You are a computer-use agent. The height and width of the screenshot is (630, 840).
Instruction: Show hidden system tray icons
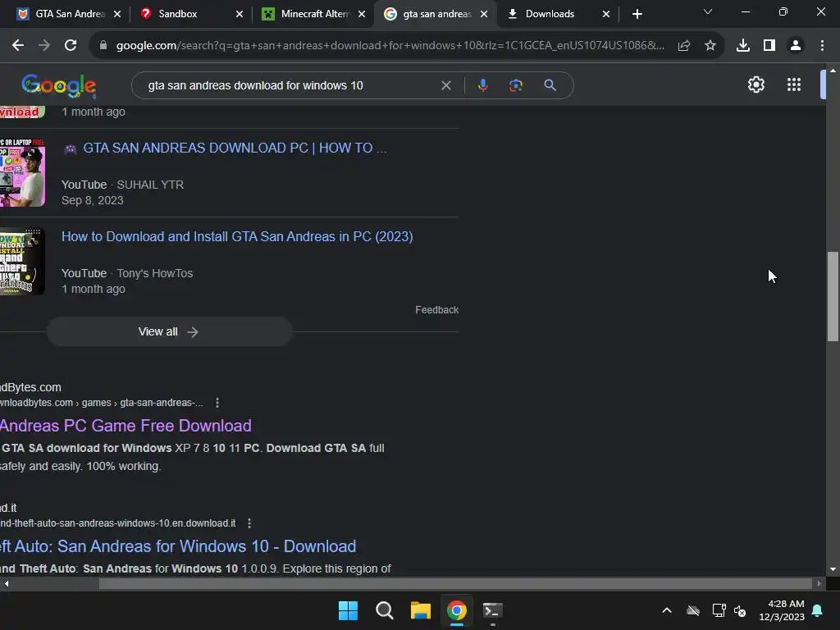click(x=667, y=610)
